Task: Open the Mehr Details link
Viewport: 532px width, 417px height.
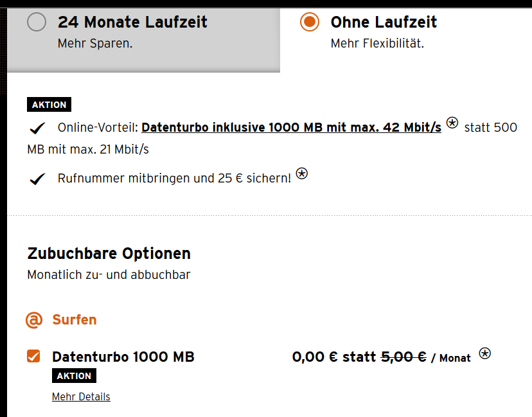Action: [x=81, y=397]
